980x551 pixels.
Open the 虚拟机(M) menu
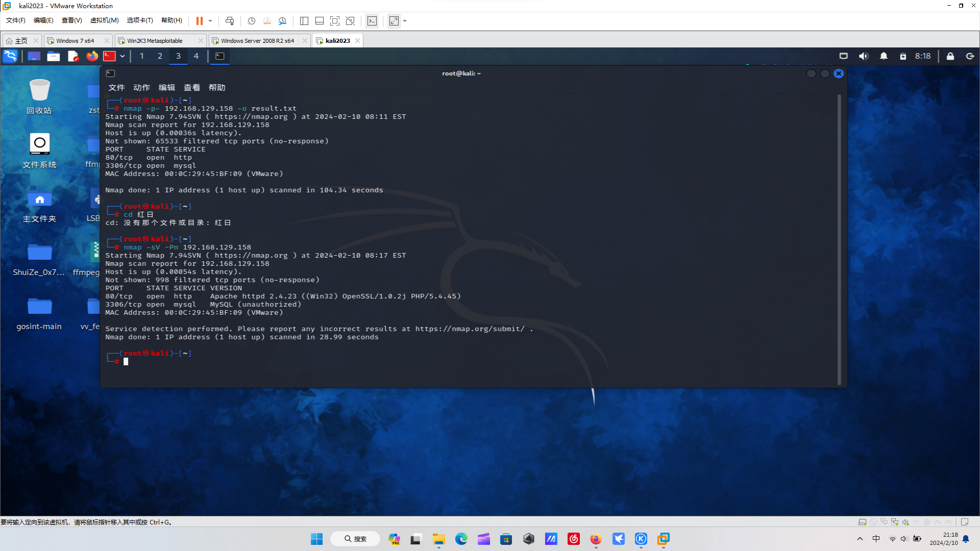[x=104, y=20]
